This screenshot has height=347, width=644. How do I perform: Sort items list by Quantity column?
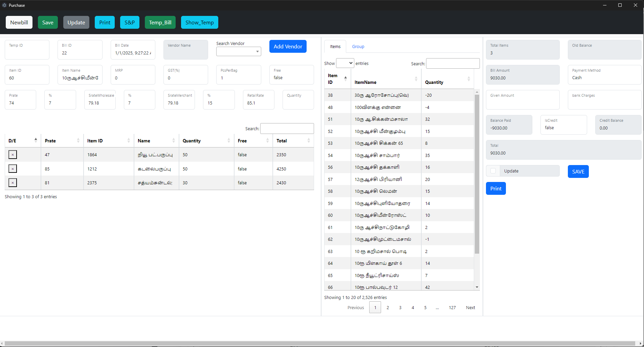[447, 82]
